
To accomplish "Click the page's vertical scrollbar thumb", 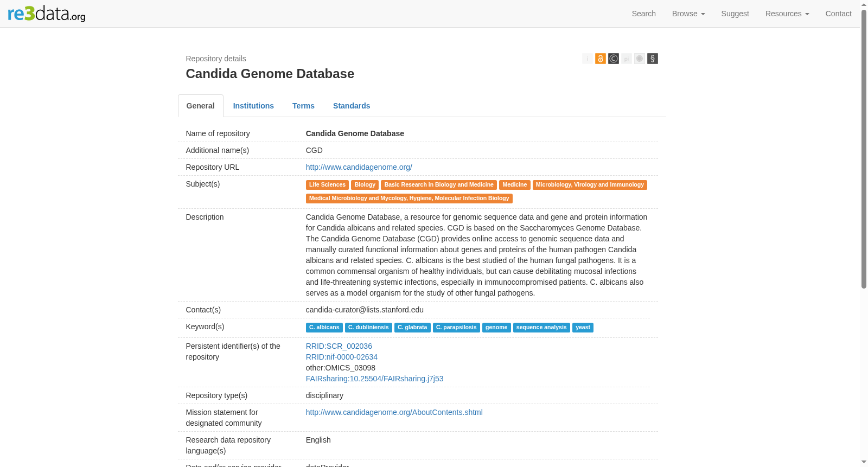I will pos(864,149).
